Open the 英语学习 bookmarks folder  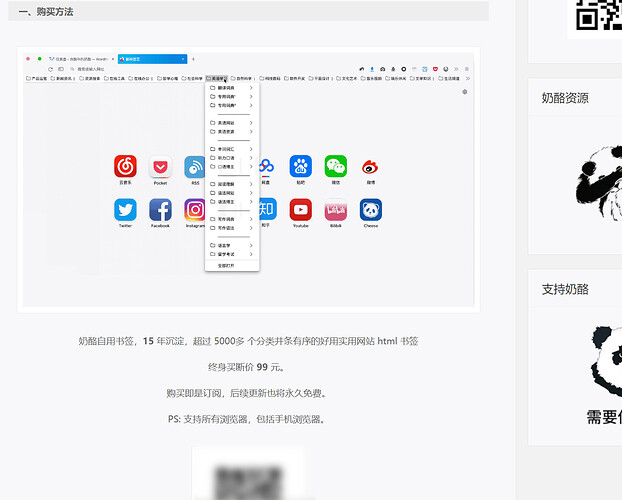(217, 79)
